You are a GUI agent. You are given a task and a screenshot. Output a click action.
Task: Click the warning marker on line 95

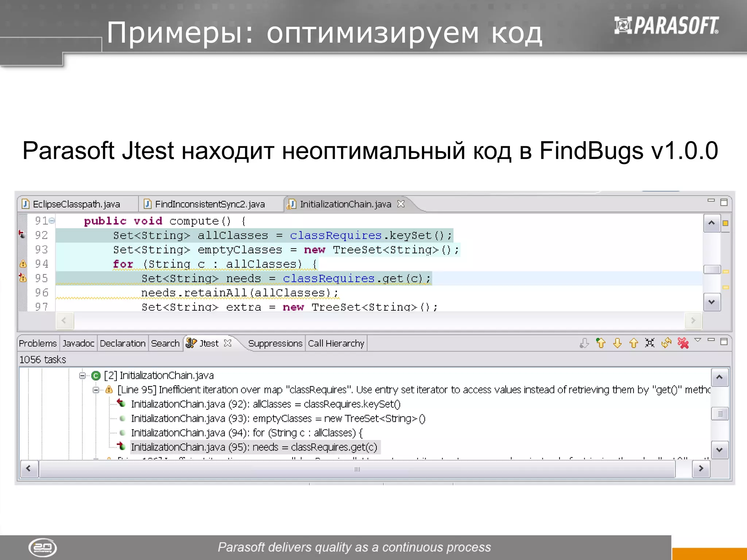(x=23, y=278)
